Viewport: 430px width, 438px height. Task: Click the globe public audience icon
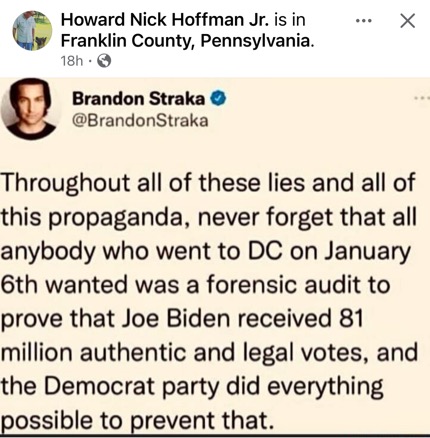pos(104,61)
